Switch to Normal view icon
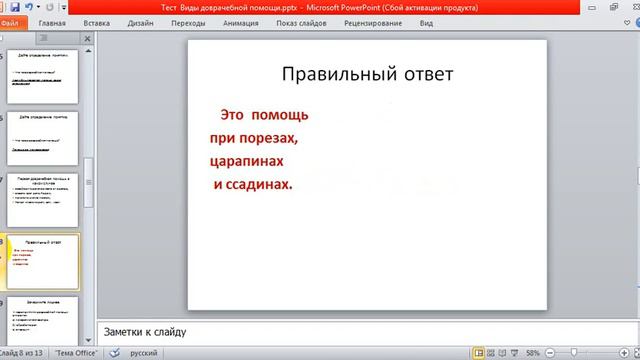 (478, 353)
